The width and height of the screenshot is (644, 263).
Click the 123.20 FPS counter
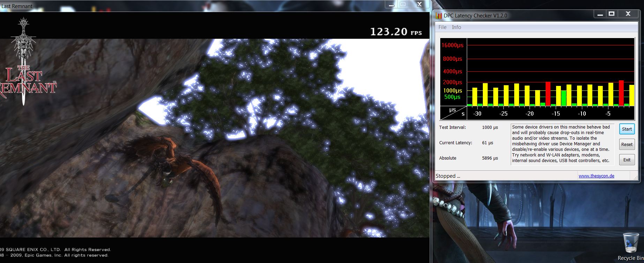[396, 32]
